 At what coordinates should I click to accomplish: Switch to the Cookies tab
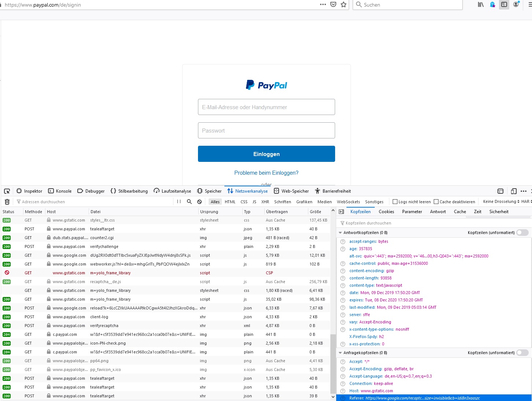[x=386, y=212]
